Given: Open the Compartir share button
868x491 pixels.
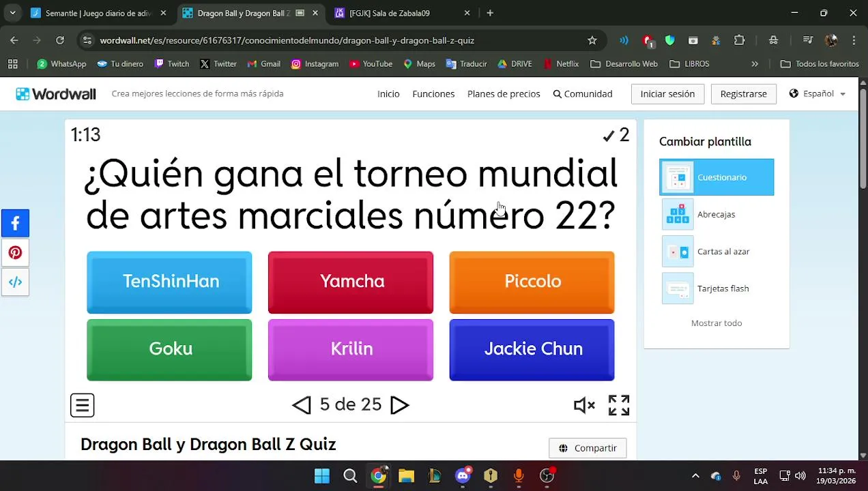Looking at the screenshot, I should point(588,448).
